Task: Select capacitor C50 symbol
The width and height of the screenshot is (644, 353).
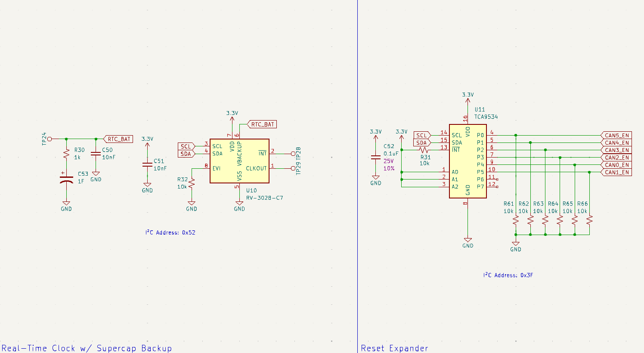Action: [96, 154]
